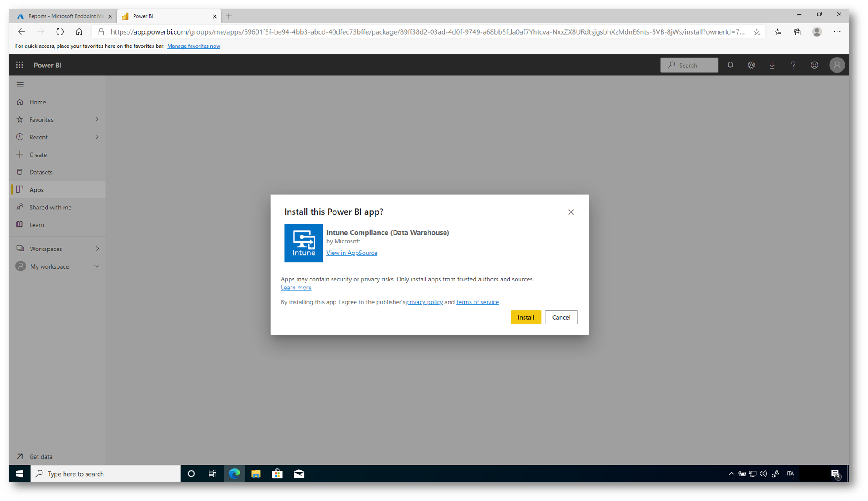Expand the Favorites flyout chevron
Screen dimensions: 868x501
pos(97,119)
